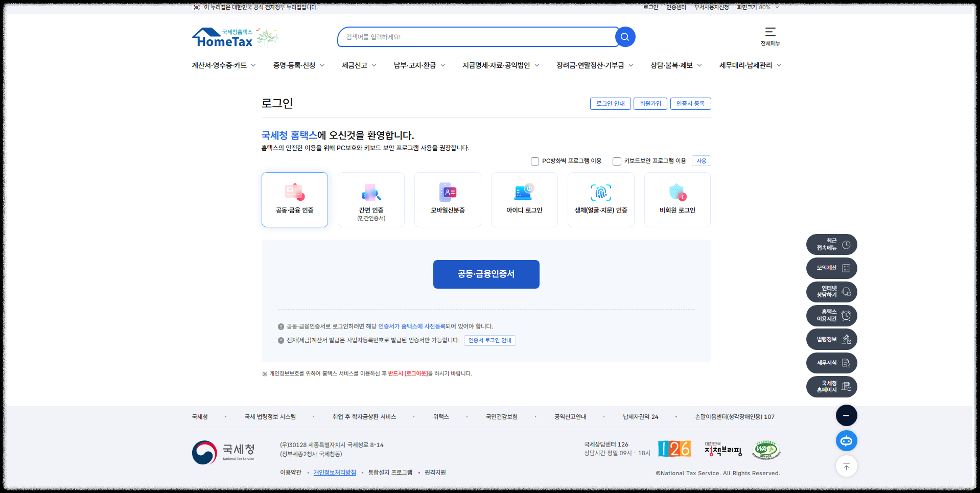
Task: Expand 세금신고 menu
Action: click(x=359, y=65)
